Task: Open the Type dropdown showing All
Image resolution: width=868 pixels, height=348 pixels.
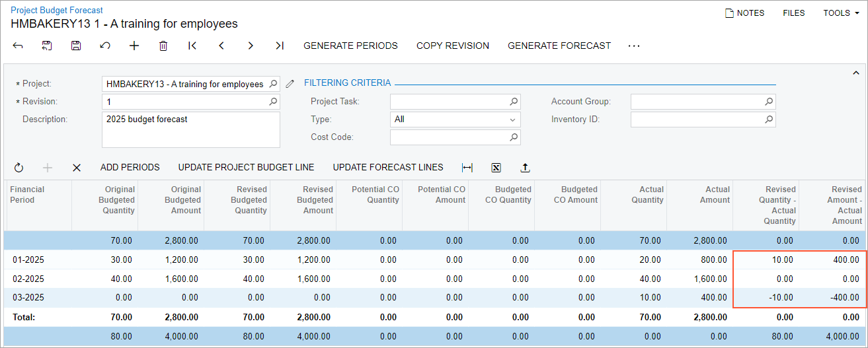Action: (x=455, y=120)
